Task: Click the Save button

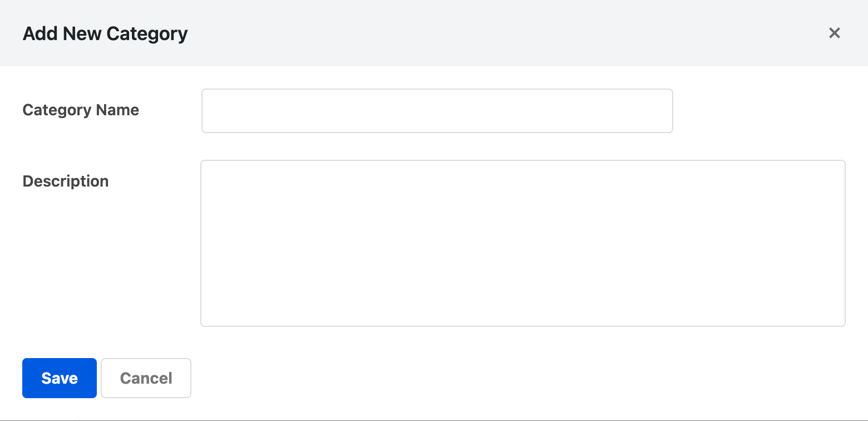Action: (59, 378)
